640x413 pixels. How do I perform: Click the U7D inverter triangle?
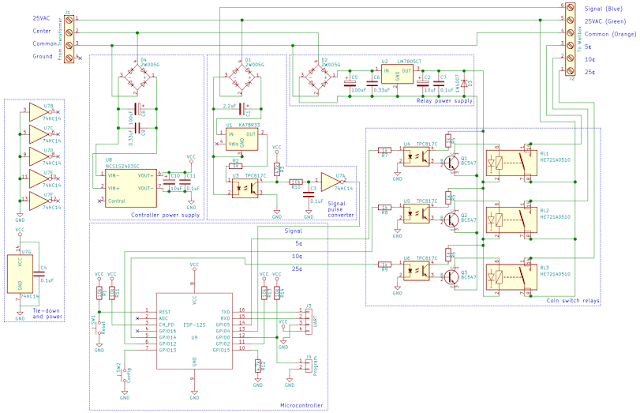[x=39, y=156]
